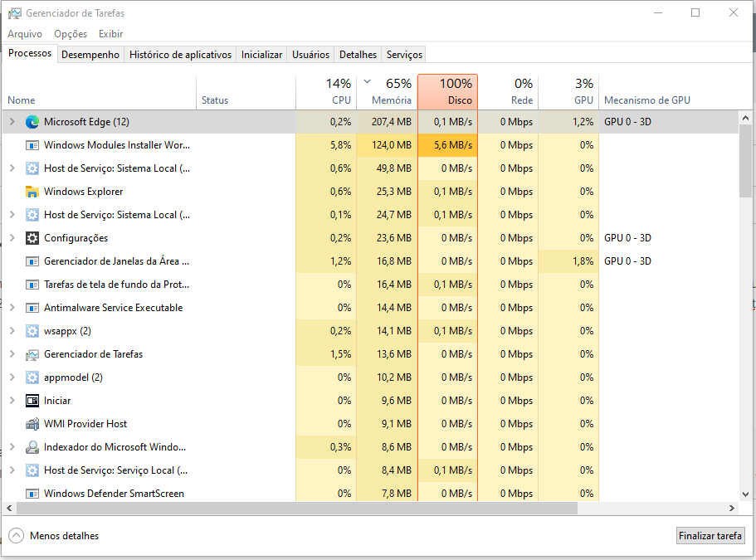Viewport: 756px width, 560px height.
Task: Click the Microsoft Edge process icon
Action: point(32,122)
